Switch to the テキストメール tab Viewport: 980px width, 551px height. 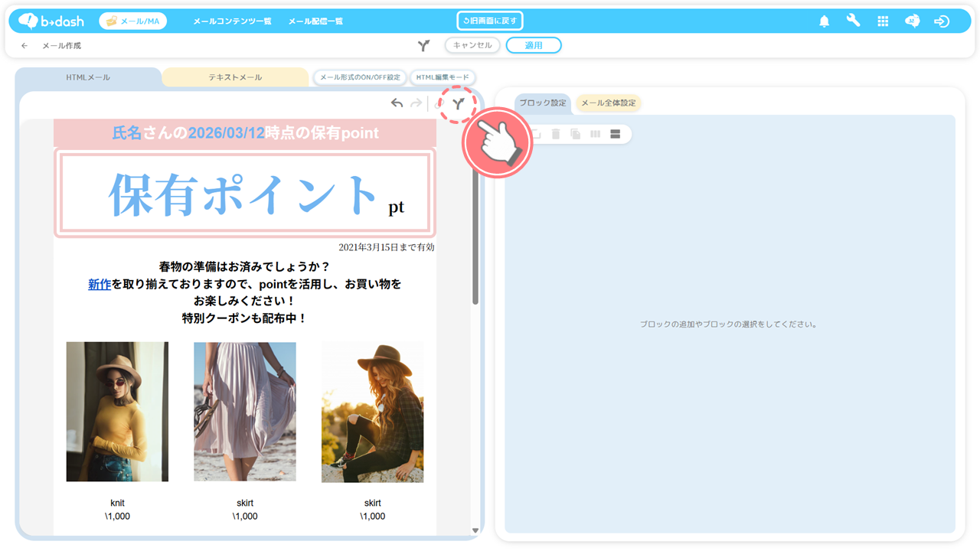pos(235,77)
